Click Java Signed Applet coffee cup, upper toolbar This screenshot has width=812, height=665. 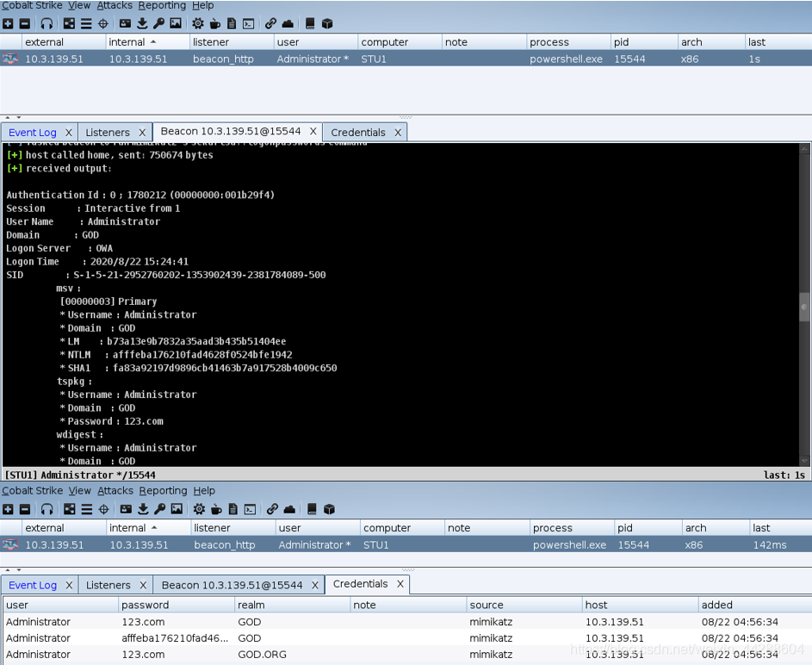[215, 24]
